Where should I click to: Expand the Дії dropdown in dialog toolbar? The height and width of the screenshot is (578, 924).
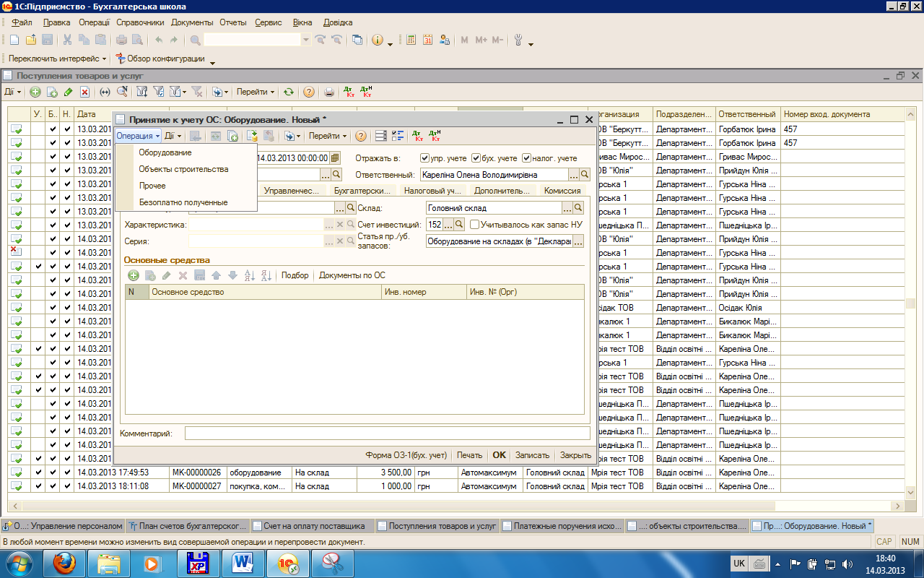tap(172, 136)
